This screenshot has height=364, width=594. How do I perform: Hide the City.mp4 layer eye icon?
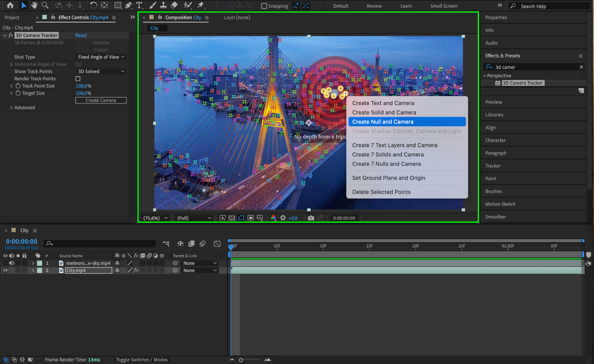click(5, 270)
